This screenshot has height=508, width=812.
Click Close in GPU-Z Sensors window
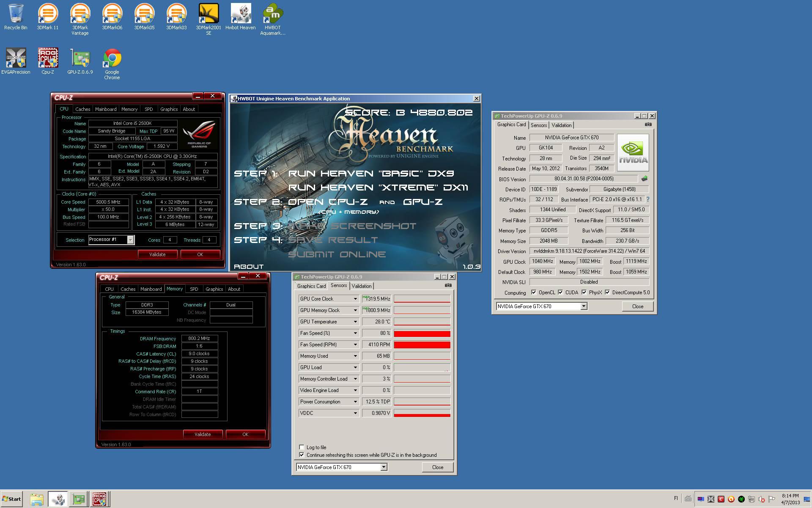click(438, 467)
